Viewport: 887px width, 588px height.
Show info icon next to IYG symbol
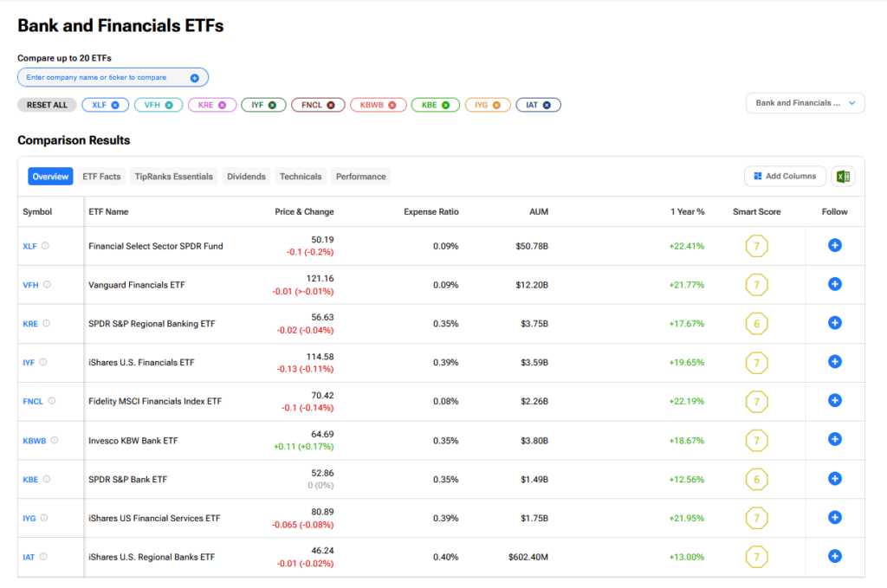coord(44,518)
